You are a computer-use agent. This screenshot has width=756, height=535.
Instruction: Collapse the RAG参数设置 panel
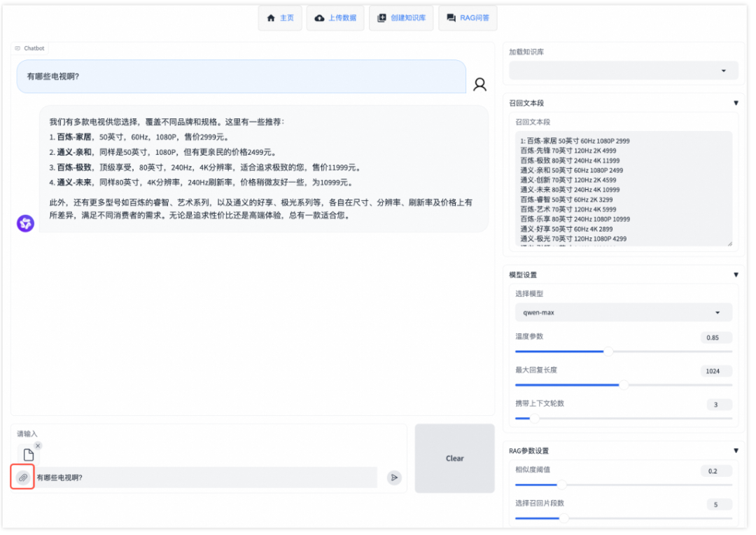point(736,450)
